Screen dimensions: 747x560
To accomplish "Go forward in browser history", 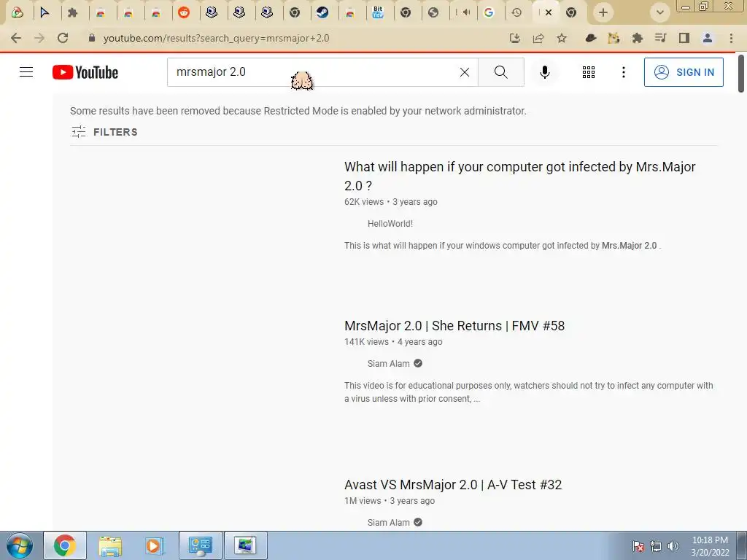I will [x=39, y=38].
